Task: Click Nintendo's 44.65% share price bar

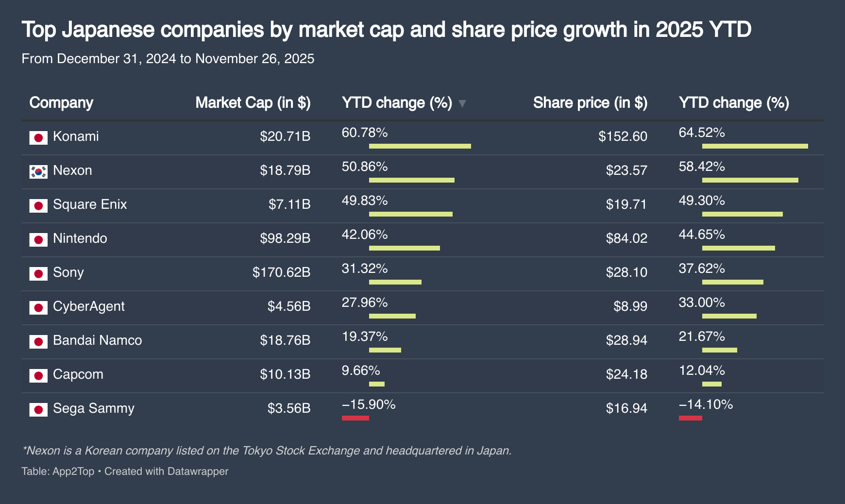Action: pos(738,248)
